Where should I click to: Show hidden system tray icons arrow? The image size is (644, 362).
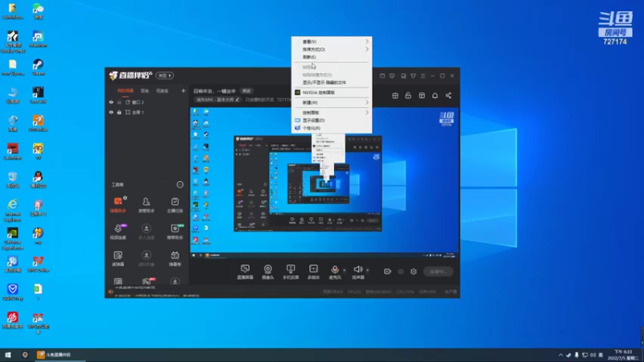click(x=560, y=355)
